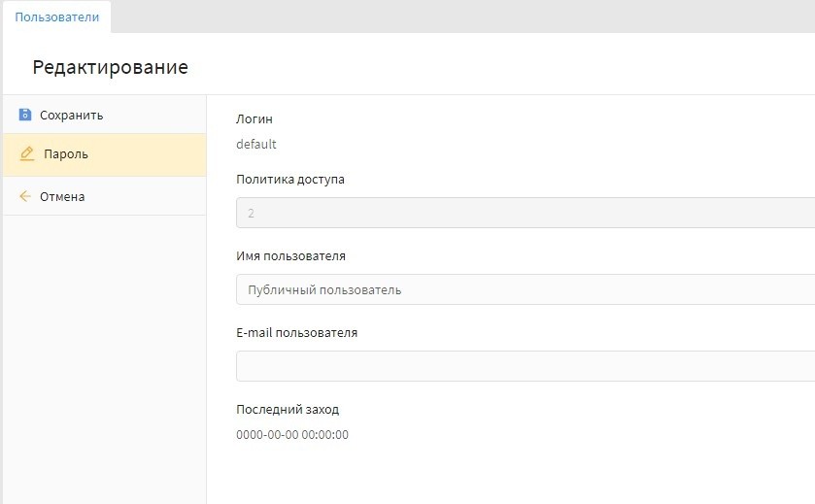Click the Последний заход label
The image size is (815, 504).
(288, 410)
